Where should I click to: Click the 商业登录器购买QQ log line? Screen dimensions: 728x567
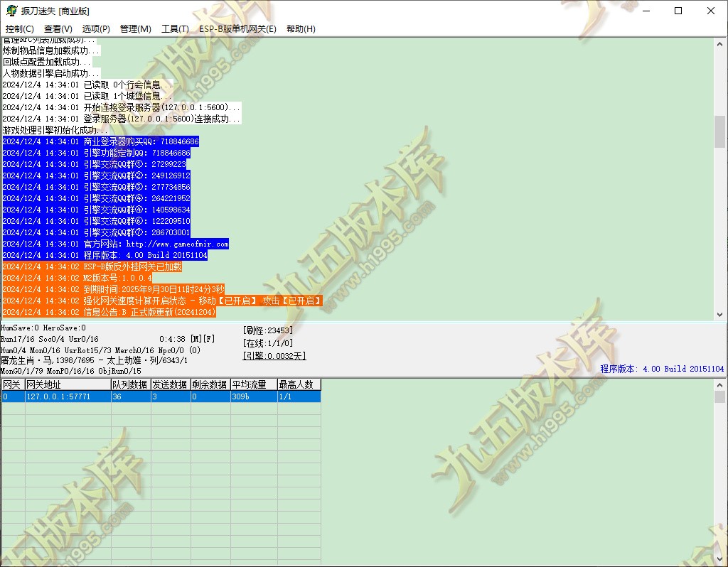click(x=101, y=141)
